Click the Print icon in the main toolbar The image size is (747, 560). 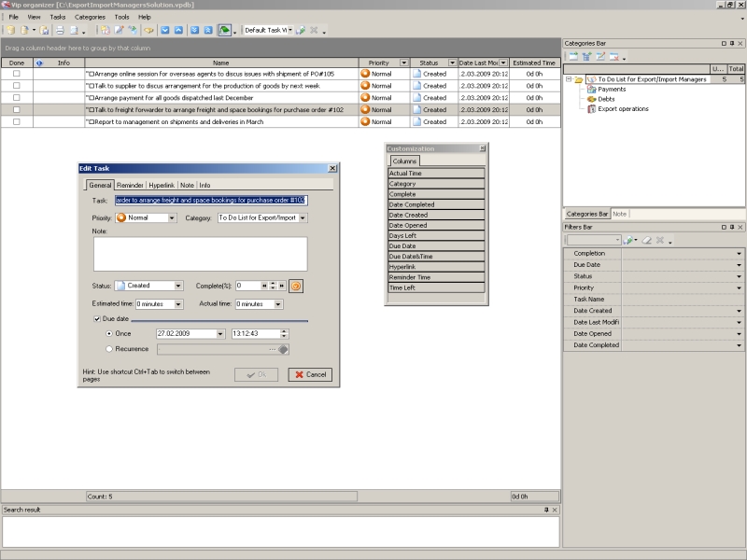click(58, 30)
